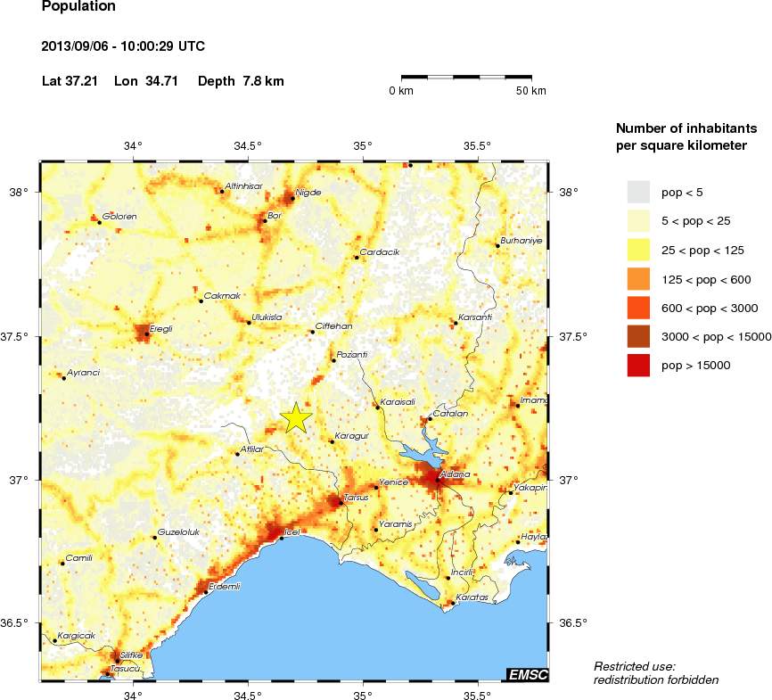The width and height of the screenshot is (772, 700).
Task: Click the Karaisali town label
Action: click(x=398, y=402)
